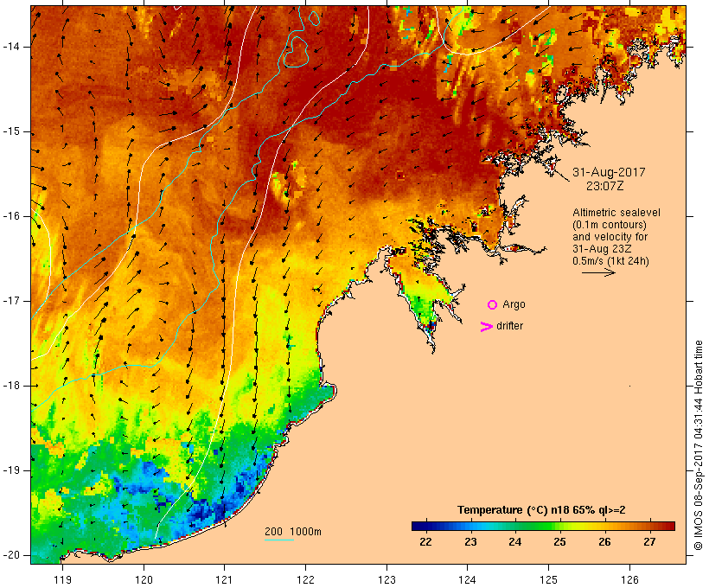The width and height of the screenshot is (709, 588).
Task: Click the '23' colorbar tick label
Action: [470, 542]
